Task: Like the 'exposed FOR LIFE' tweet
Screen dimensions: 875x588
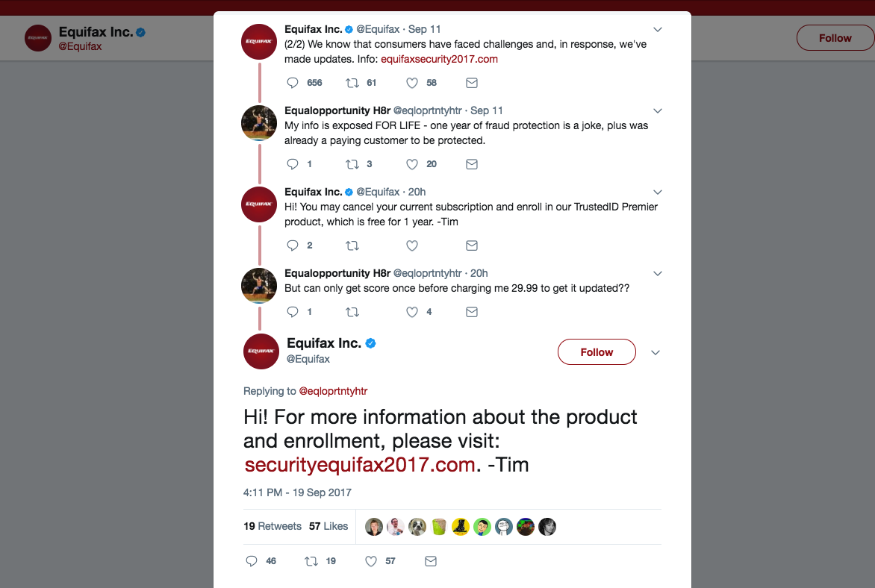Action: pyautogui.click(x=412, y=165)
